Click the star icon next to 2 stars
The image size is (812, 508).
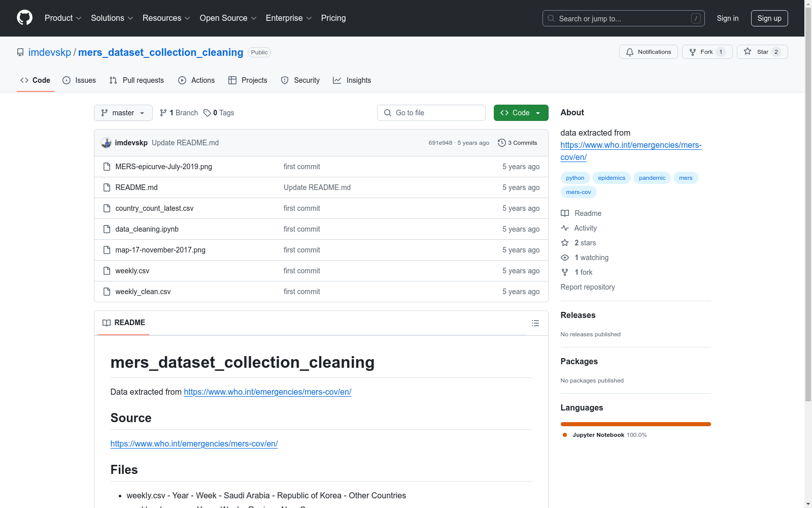565,243
